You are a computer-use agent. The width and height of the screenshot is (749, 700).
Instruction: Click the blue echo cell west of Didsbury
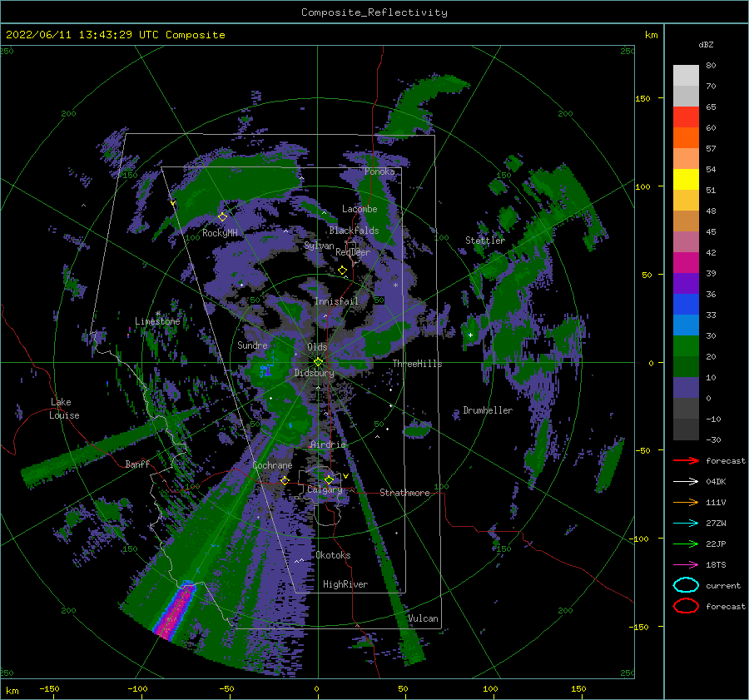pos(266,370)
